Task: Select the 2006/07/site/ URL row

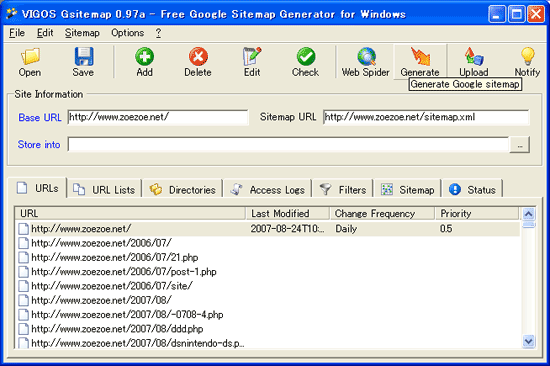Action: tap(268, 286)
